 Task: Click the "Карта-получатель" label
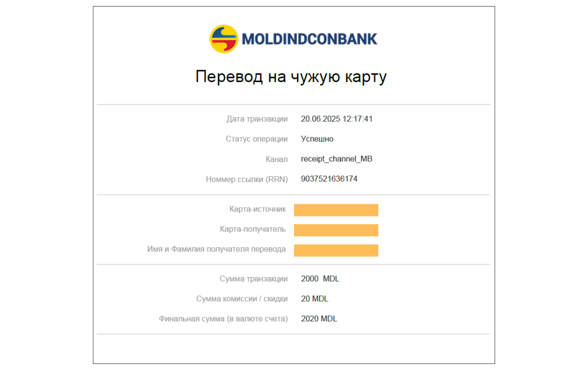tap(253, 229)
